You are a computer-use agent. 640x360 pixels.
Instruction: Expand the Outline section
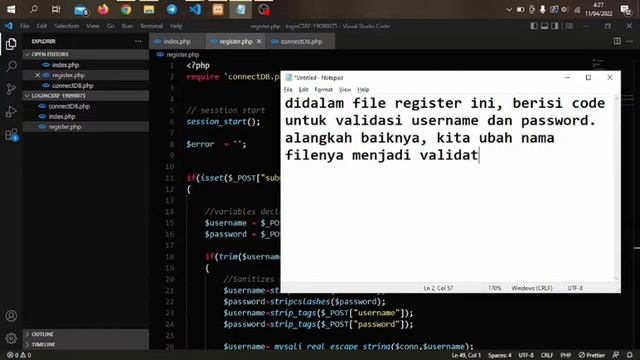(86, 334)
